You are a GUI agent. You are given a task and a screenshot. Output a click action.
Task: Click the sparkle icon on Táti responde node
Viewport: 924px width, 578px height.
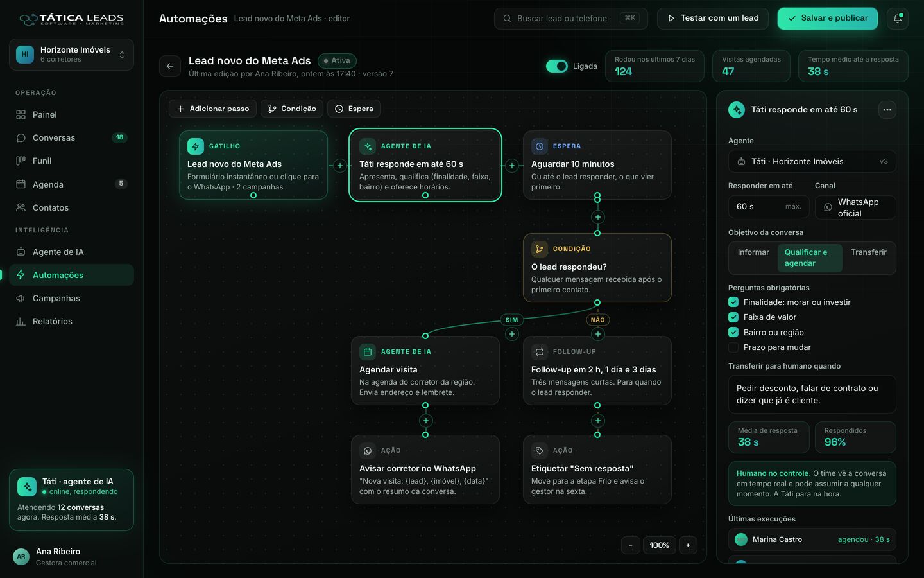[x=368, y=146]
